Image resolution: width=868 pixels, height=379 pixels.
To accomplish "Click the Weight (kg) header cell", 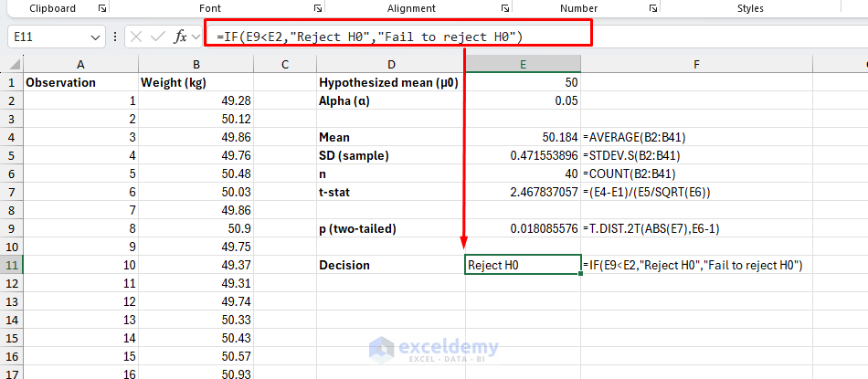I will (x=196, y=82).
